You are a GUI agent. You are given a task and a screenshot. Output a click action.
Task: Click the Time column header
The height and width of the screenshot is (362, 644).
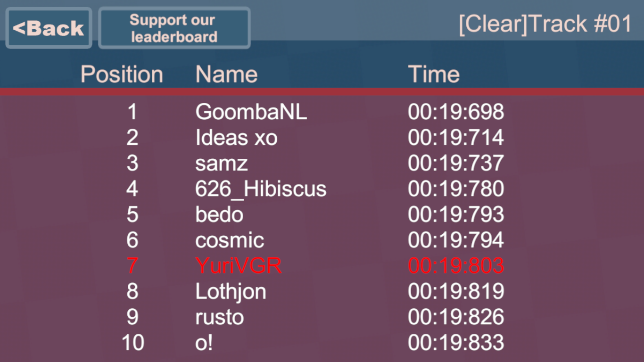click(434, 74)
